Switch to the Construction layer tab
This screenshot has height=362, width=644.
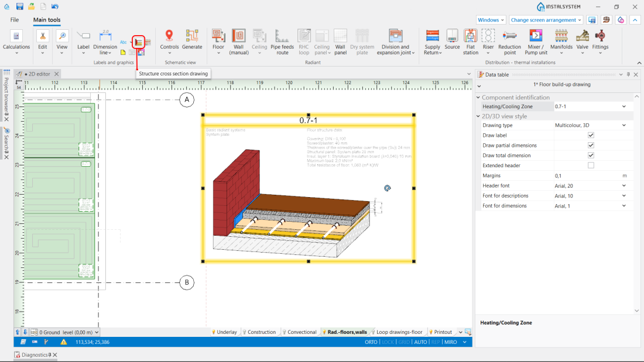point(259,332)
